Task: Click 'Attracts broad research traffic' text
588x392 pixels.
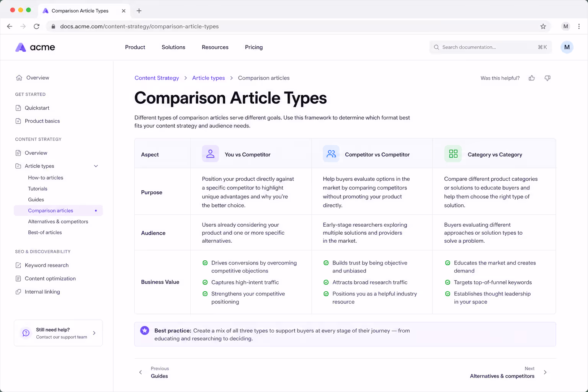Action: point(370,283)
